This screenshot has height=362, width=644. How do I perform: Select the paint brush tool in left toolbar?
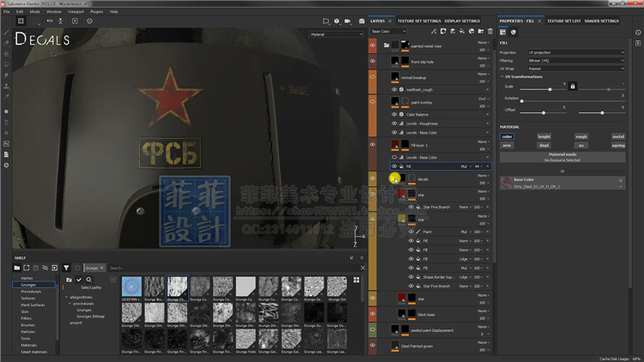tap(6, 33)
